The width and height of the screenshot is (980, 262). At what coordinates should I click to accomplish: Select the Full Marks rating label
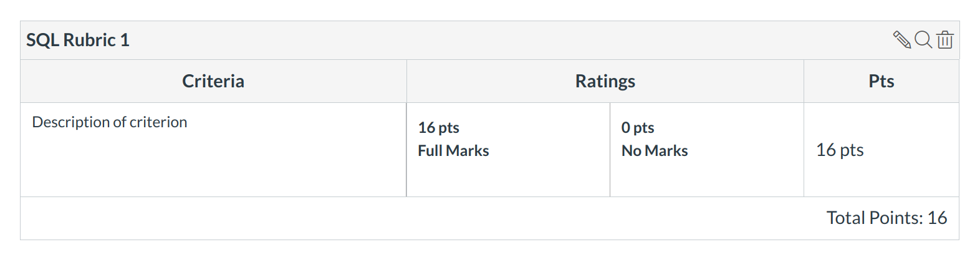click(x=453, y=151)
